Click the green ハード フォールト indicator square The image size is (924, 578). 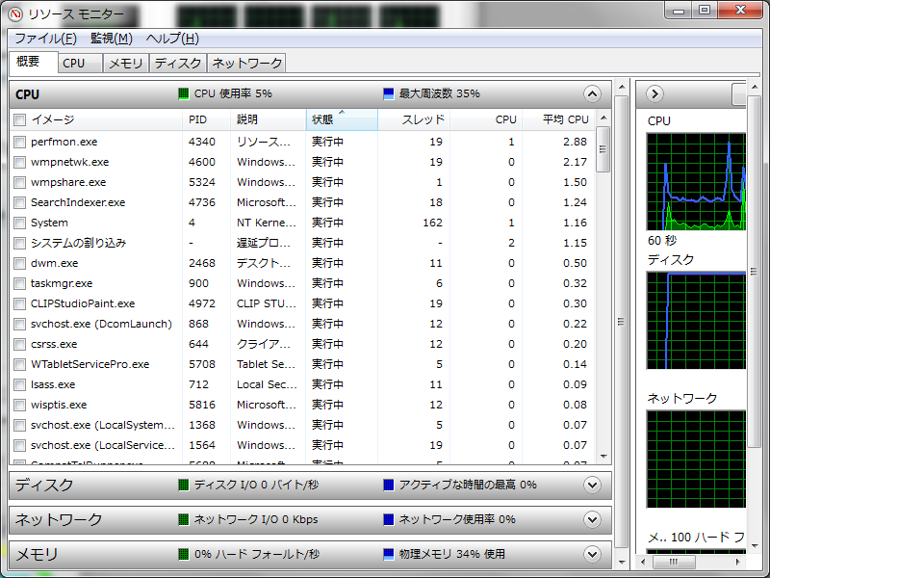183,555
